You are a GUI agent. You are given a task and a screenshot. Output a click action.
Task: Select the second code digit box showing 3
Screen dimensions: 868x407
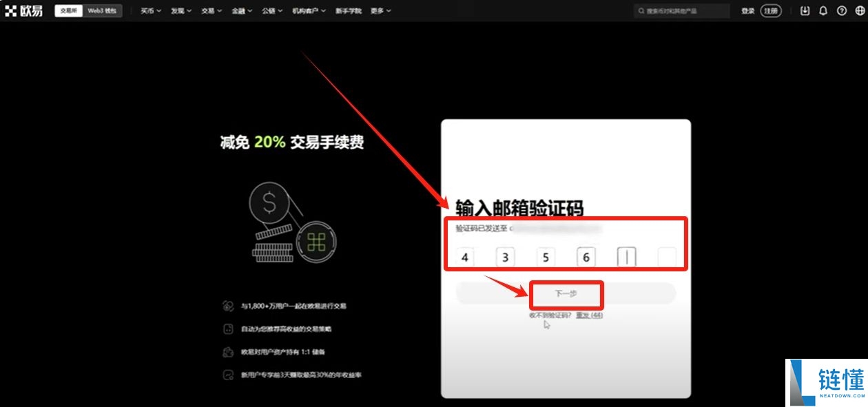(x=505, y=258)
